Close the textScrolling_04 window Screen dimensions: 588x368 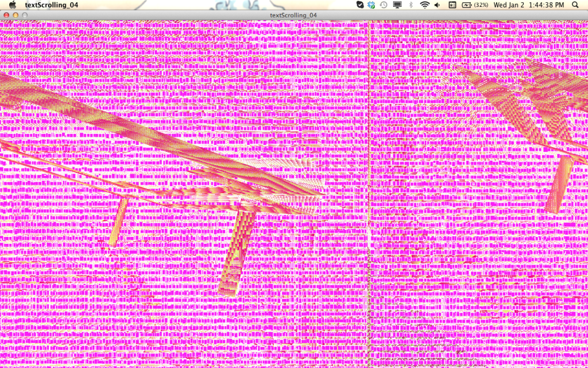6,15
